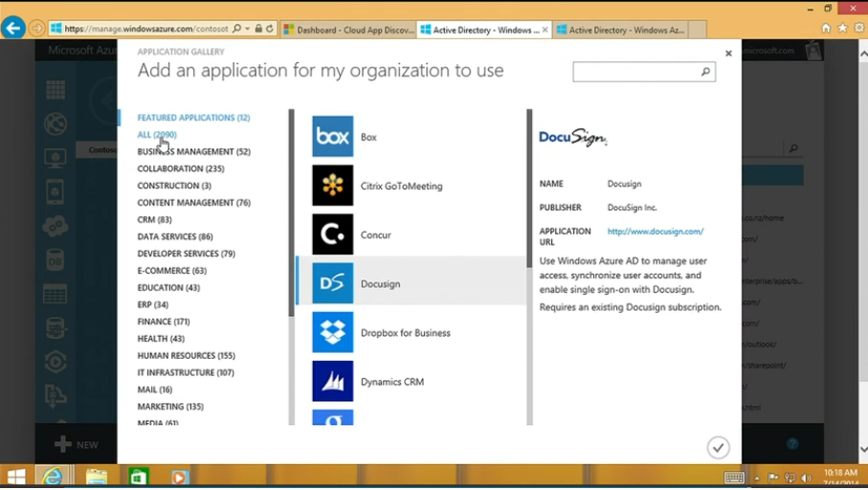Select the Box application icon
Image resolution: width=868 pixels, height=490 pixels.
pos(332,137)
